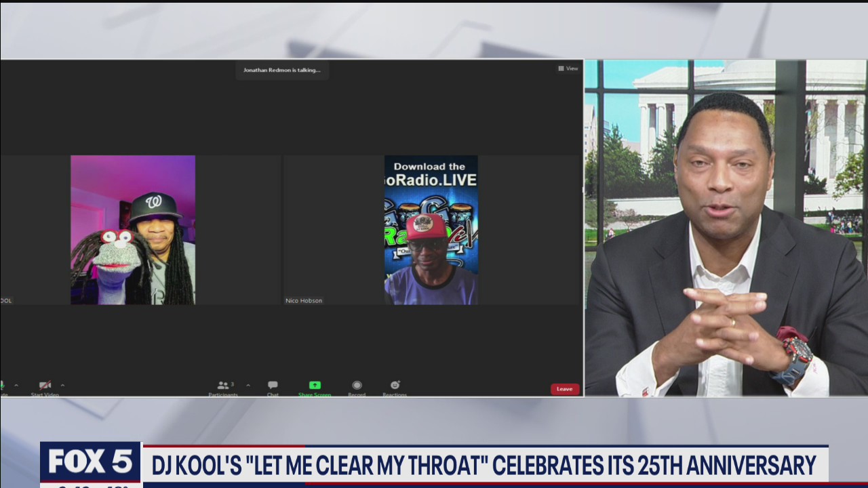Click the participant count badge

point(232,384)
